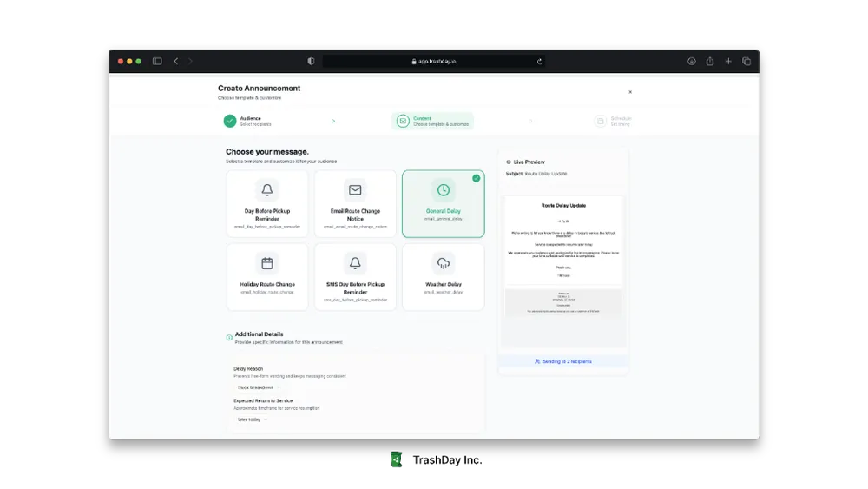The width and height of the screenshot is (868, 489).
Task: Click clock icon on General Delay card
Action: coord(443,190)
